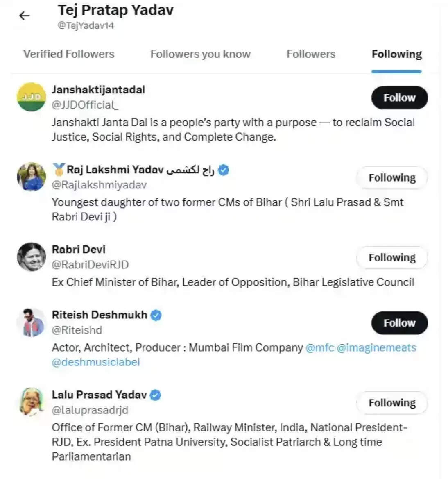The height and width of the screenshot is (479, 448).
Task: Open Rabri Devi's avatar image
Action: pyautogui.click(x=32, y=257)
